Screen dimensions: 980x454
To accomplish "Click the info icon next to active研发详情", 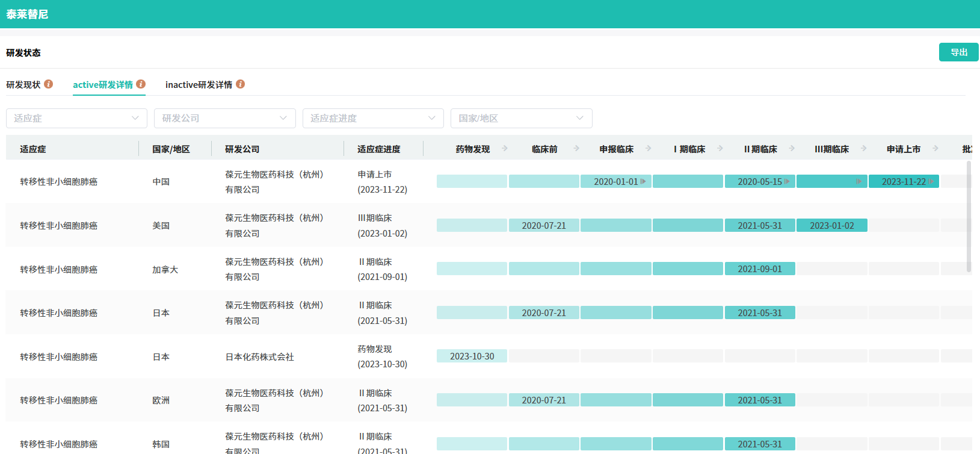I will tap(141, 84).
